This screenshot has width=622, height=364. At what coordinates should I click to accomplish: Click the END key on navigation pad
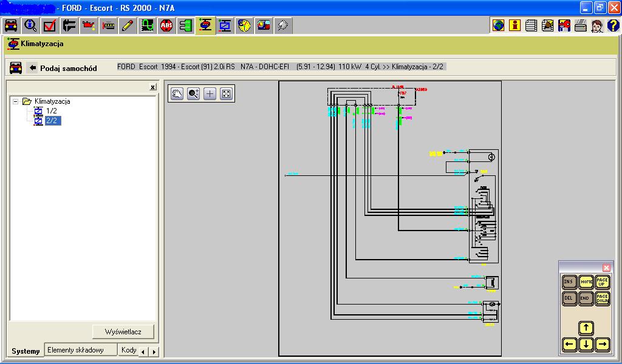coord(586,298)
